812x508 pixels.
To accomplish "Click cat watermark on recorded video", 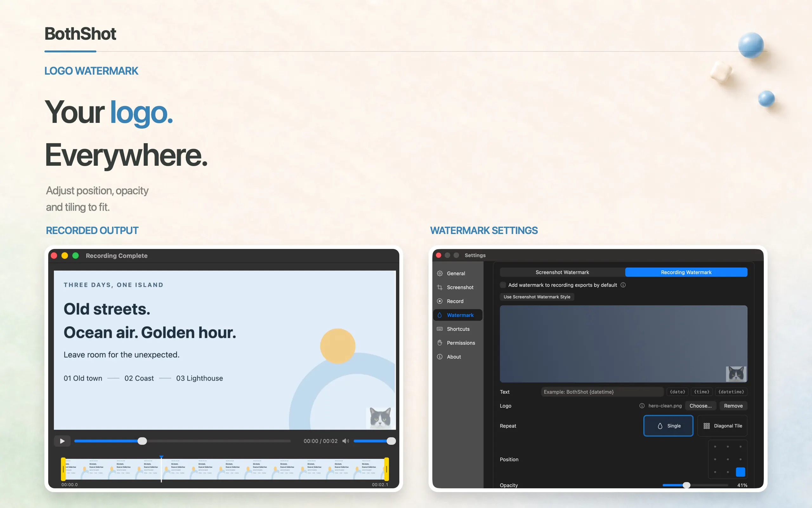I will coord(380,418).
